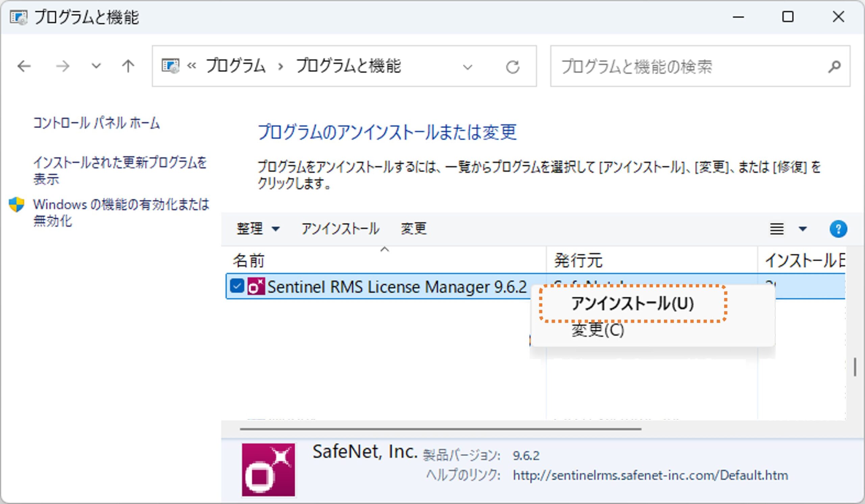Open Windows の機能の有効化または無効化 link
The height and width of the screenshot is (504, 865).
121,213
